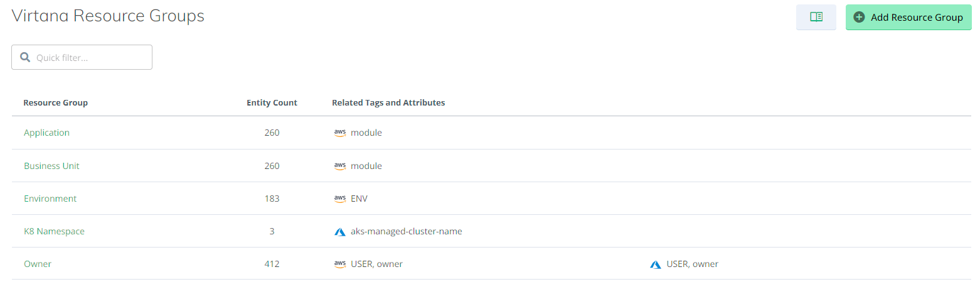
Task: Click AWS icon in the Business Unit row
Action: point(340,166)
